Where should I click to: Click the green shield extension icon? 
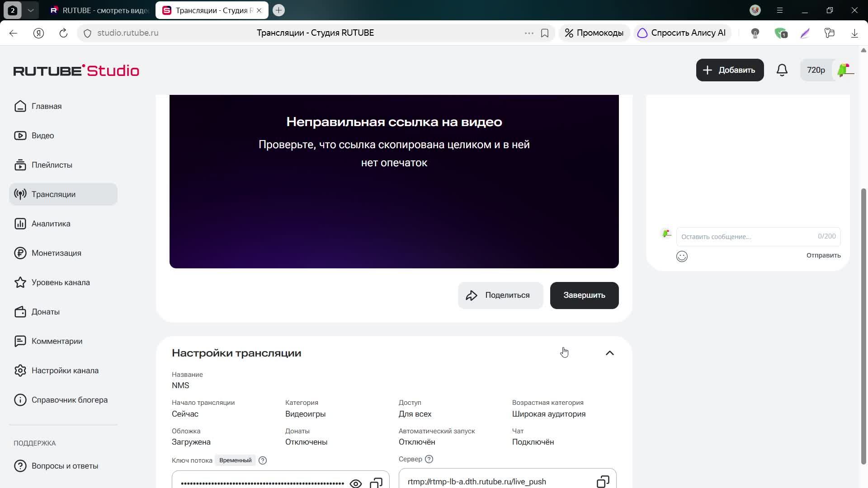(x=781, y=33)
